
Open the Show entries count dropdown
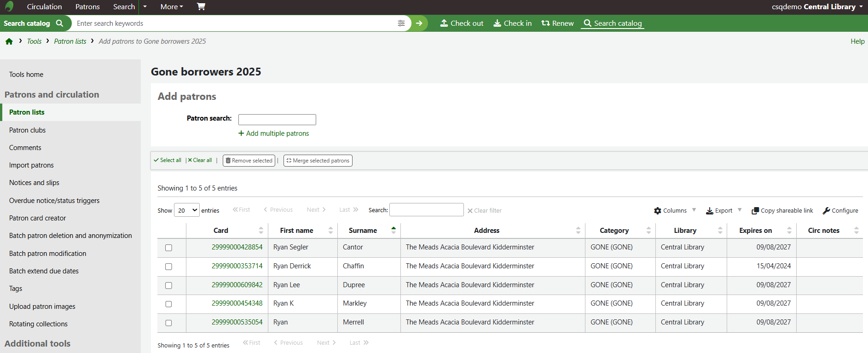coord(187,210)
